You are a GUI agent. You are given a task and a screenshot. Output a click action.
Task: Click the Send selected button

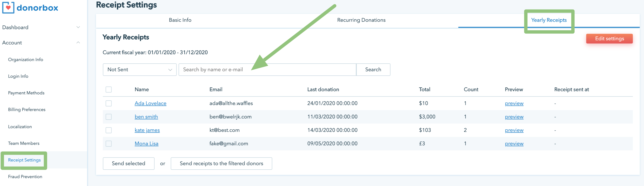click(x=129, y=163)
